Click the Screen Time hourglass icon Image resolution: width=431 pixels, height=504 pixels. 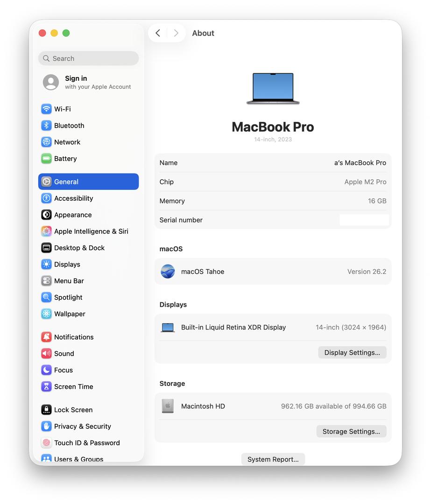(46, 386)
